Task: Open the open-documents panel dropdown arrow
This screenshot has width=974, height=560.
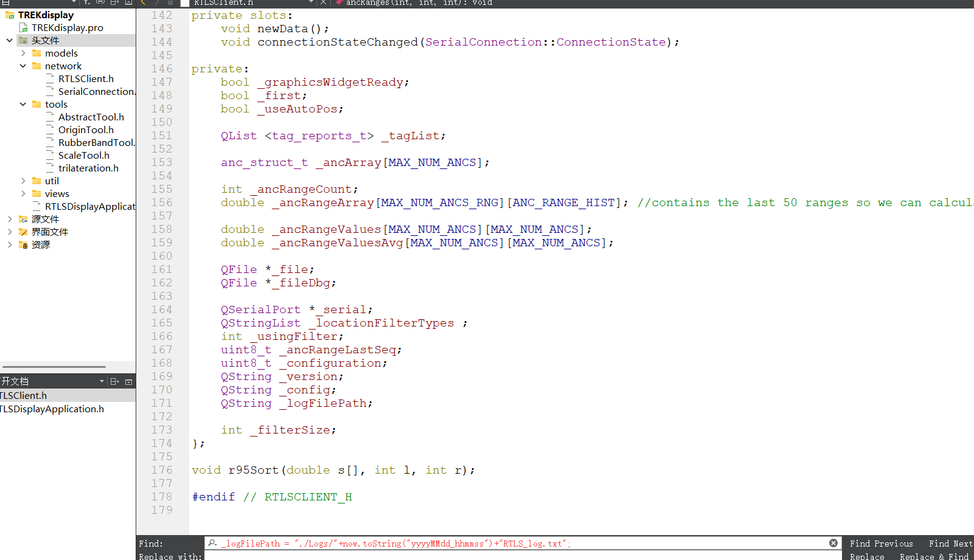Action: [102, 382]
